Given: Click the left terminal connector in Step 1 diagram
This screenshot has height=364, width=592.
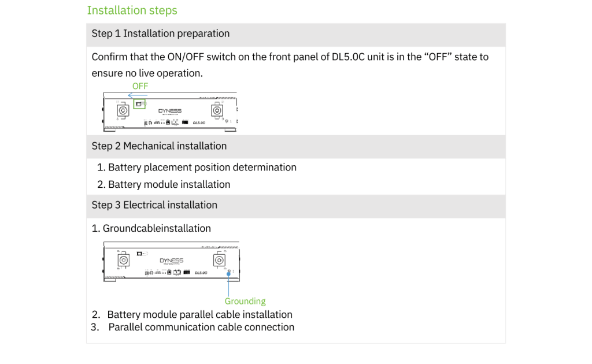Looking at the screenshot, I should (x=123, y=110).
